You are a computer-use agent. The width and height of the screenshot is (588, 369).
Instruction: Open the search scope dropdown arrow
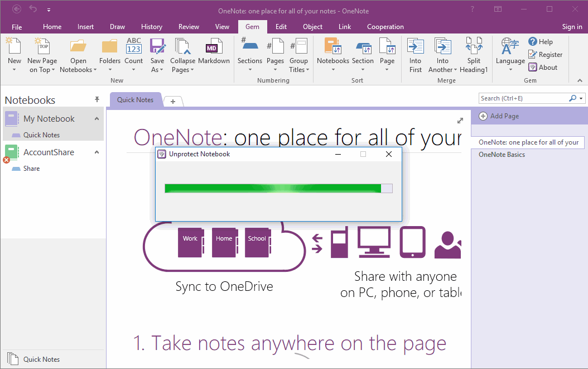pos(581,99)
